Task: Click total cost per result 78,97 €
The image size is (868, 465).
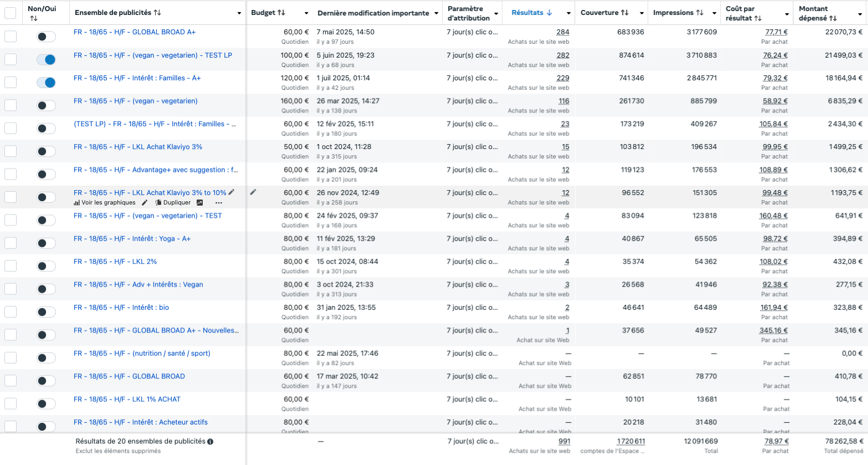Action: point(776,442)
